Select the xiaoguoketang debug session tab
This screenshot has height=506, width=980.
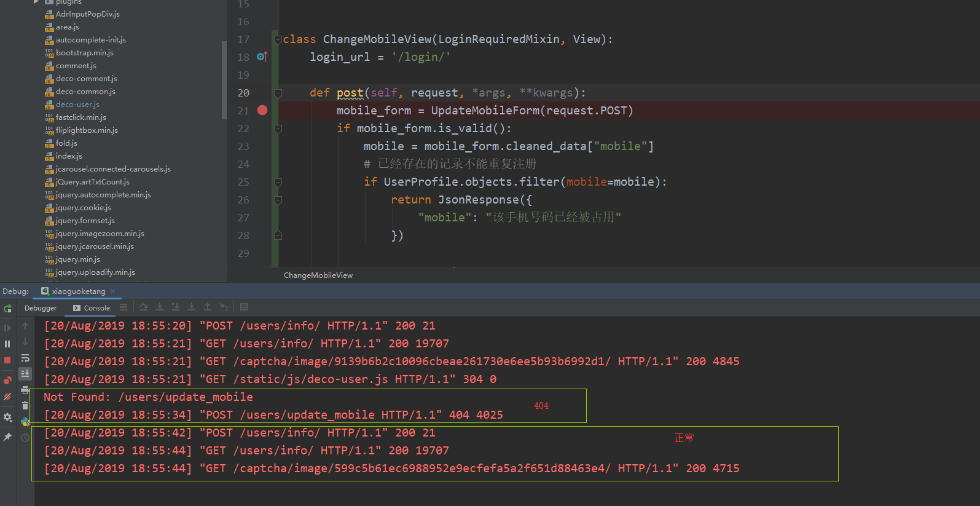coord(78,291)
